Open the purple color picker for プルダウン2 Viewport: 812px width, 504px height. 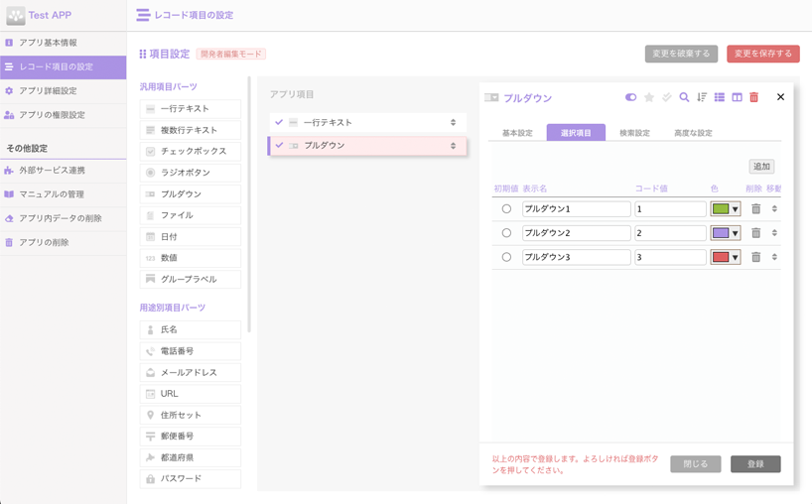[726, 233]
